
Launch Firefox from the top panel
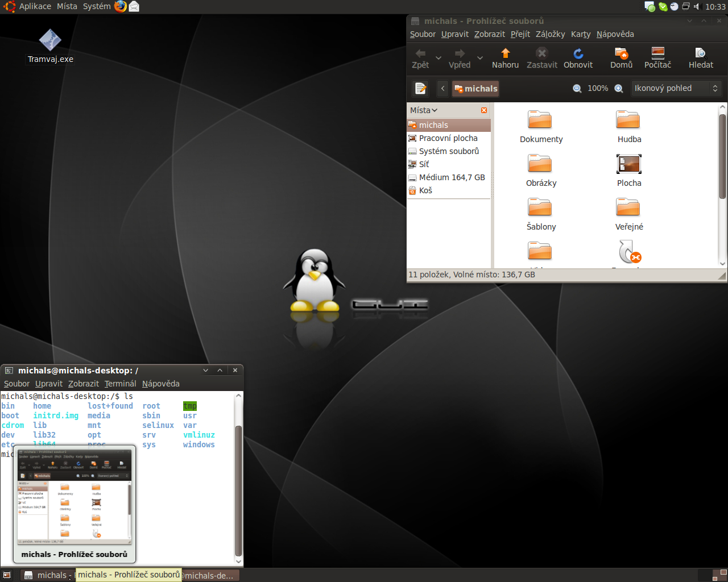tap(121, 6)
